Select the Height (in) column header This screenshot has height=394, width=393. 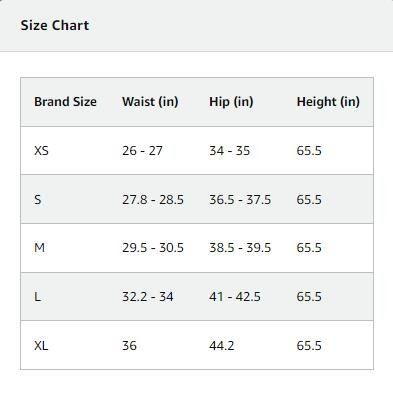point(328,102)
